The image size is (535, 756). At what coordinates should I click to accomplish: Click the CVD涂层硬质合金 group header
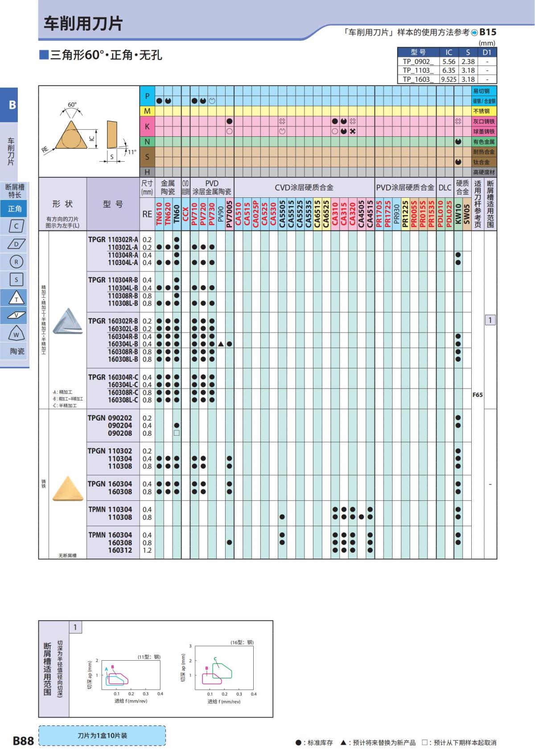coord(304,188)
